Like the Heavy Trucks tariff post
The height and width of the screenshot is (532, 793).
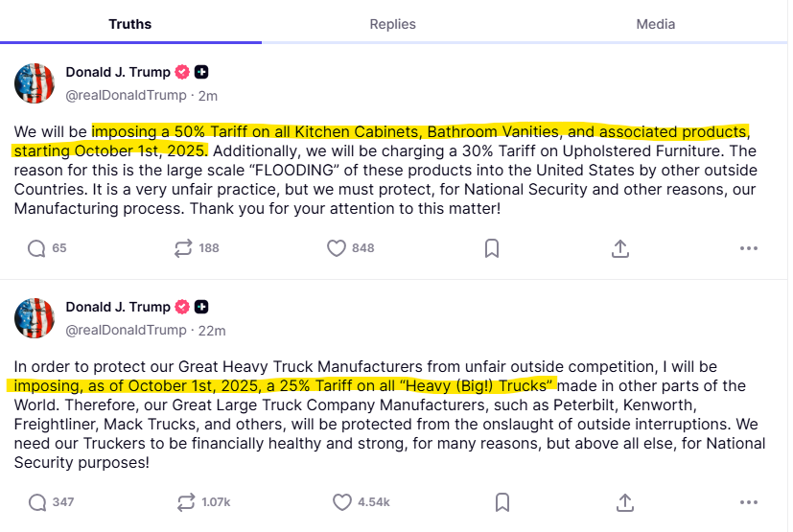pos(342,502)
